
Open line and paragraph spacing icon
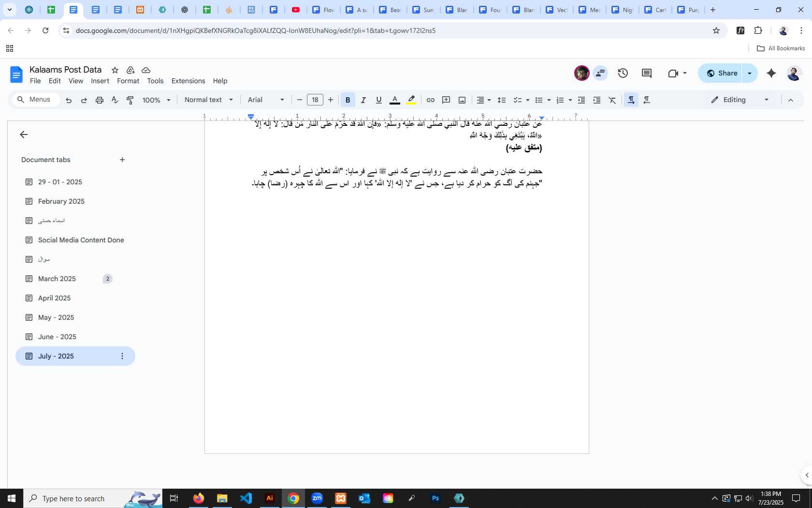[502, 100]
